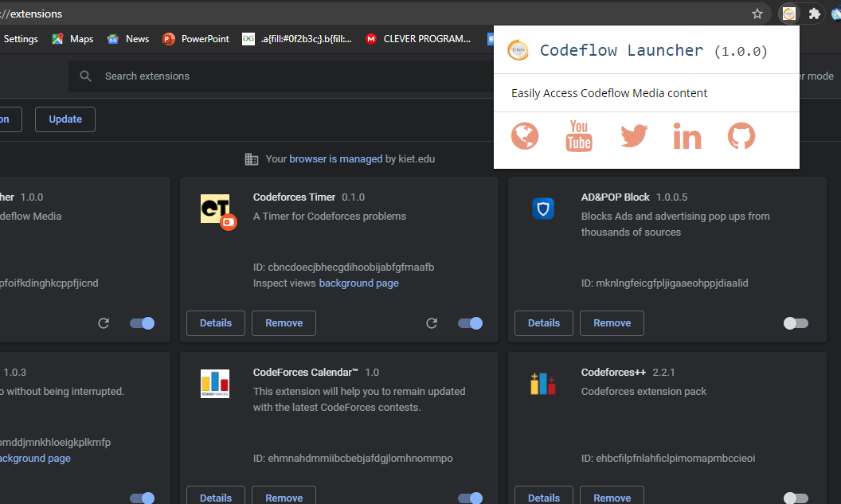Click the managed browser building icon
The width and height of the screenshot is (841, 504).
click(x=252, y=159)
